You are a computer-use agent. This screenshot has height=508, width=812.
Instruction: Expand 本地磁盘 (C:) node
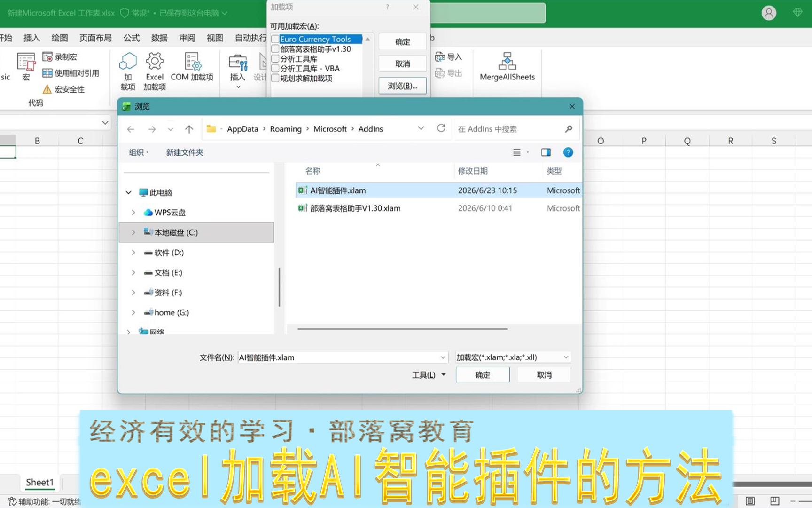click(x=133, y=232)
